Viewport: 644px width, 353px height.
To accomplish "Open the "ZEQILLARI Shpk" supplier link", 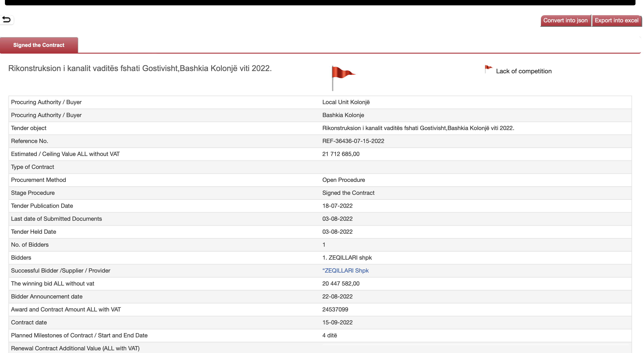I will (345, 271).
